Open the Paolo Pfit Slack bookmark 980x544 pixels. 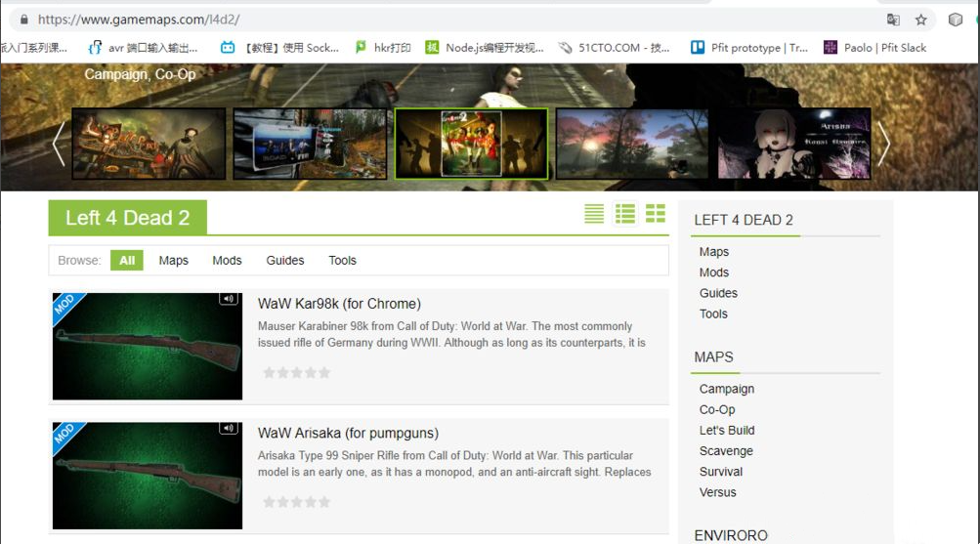click(x=875, y=48)
